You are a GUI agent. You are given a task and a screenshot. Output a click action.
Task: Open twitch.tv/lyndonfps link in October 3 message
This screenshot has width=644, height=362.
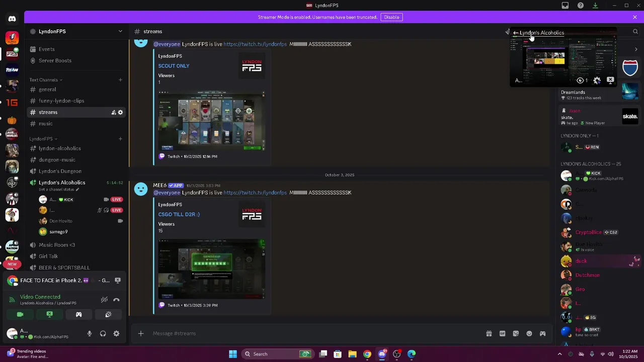(255, 193)
